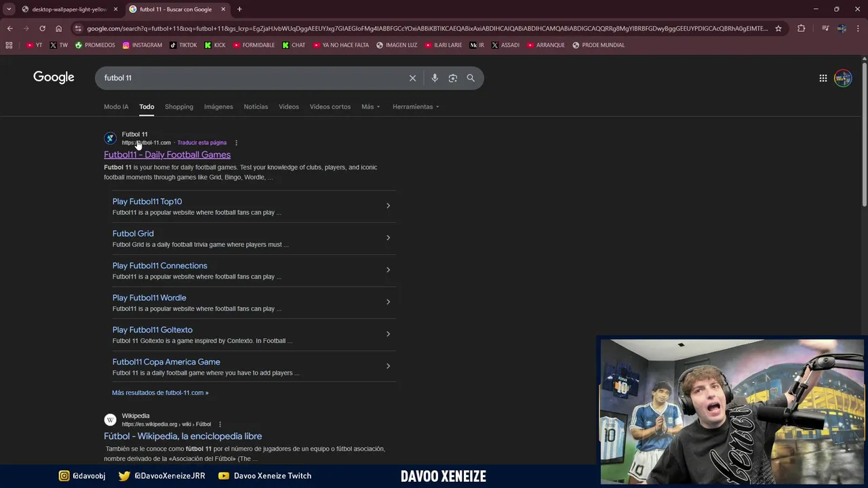Open the tab search dropdown arrow
868x488 pixels.
pyautogui.click(x=9, y=9)
